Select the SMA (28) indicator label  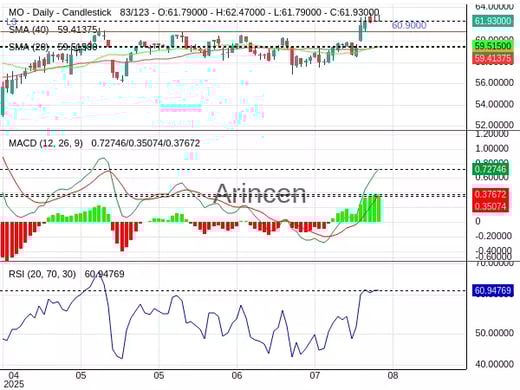[x=29, y=47]
